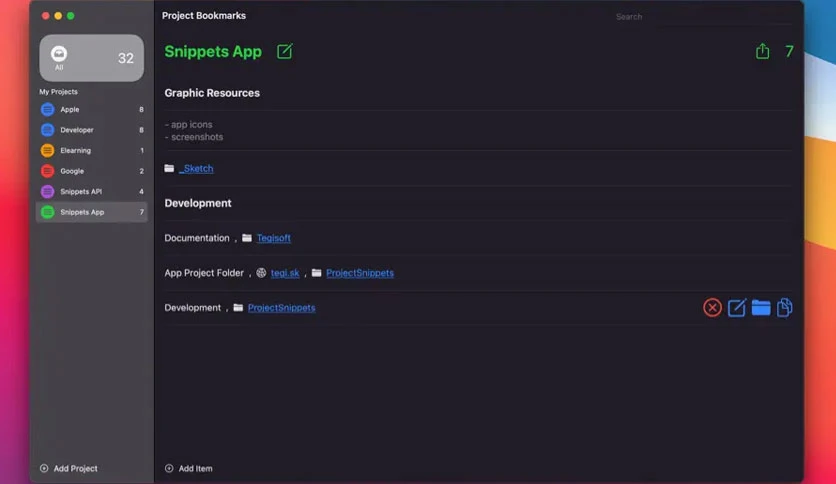Click the orange Elearning project icon
Viewport: 836px width, 484px height.
47,150
